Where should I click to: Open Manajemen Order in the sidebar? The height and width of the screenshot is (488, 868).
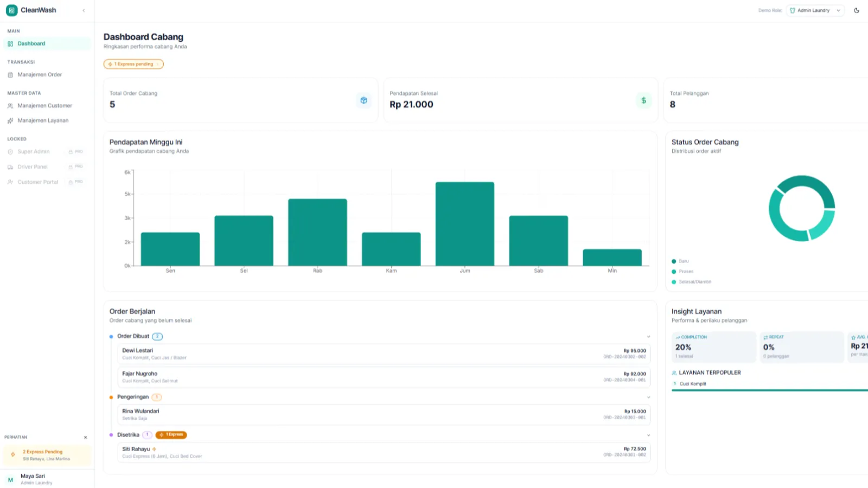[47, 75]
